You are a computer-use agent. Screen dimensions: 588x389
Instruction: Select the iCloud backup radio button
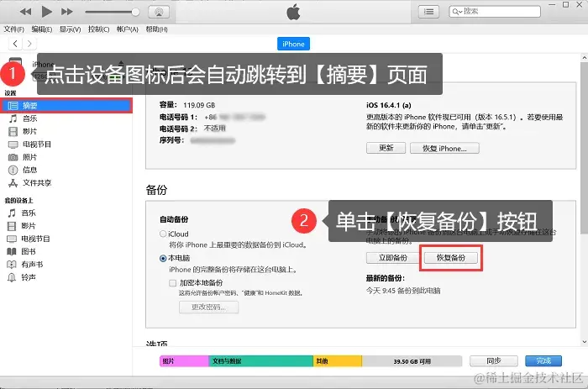tap(163, 234)
